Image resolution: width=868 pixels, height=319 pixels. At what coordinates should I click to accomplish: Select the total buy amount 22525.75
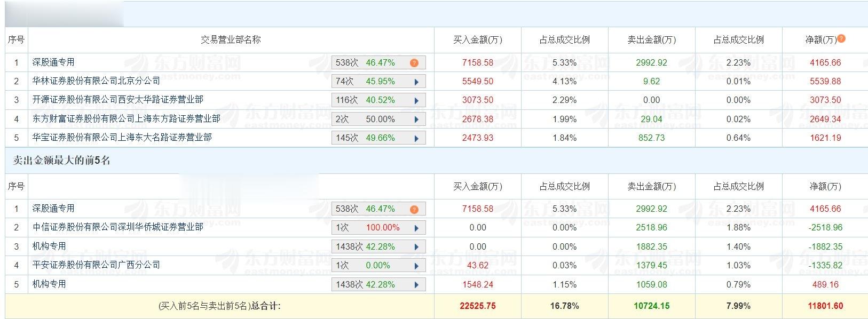point(478,306)
